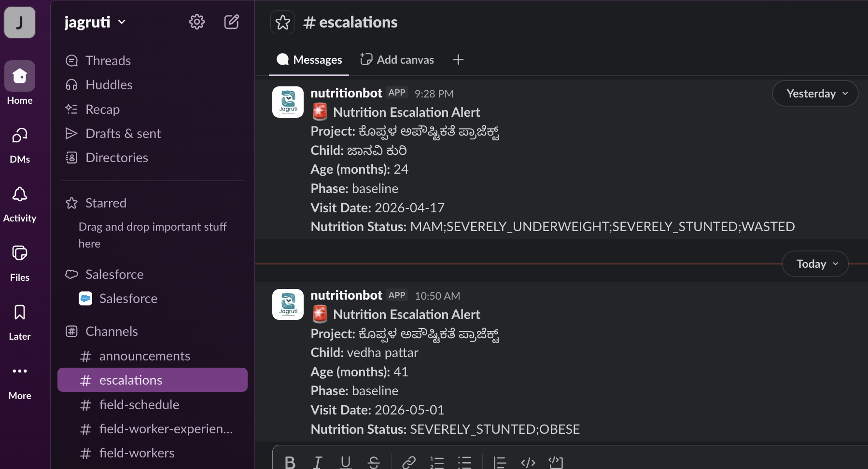Image resolution: width=868 pixels, height=469 pixels.
Task: Click the Add canvas tab
Action: [397, 60]
